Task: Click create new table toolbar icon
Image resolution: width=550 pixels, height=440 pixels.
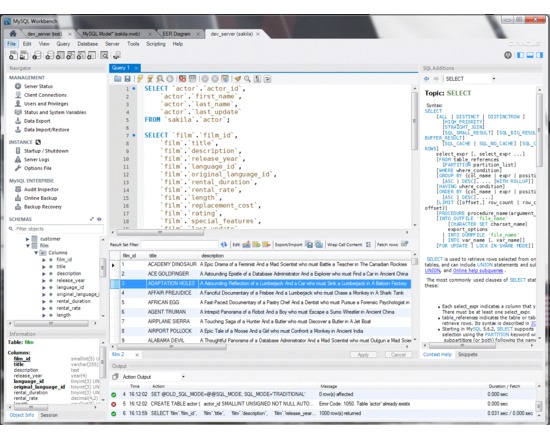Action: coord(60,55)
